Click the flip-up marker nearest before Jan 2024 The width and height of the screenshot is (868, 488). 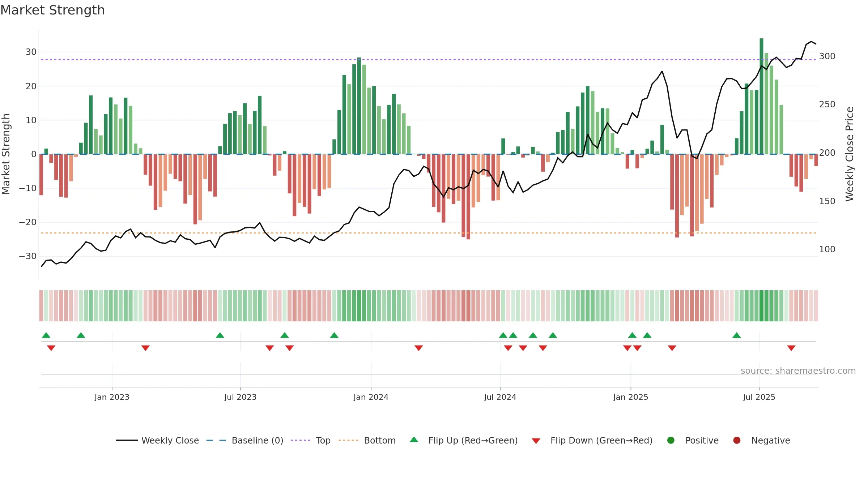[334, 335]
